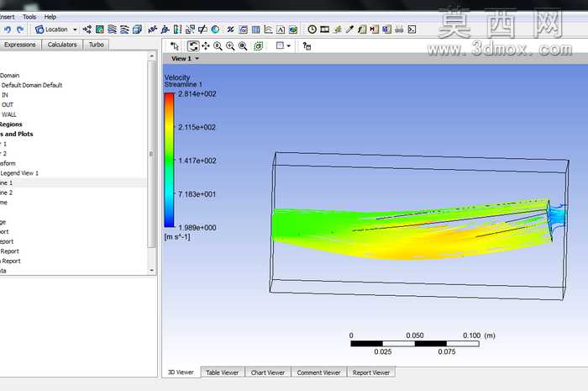
Task: Activate the Zoom tool in the viewer toolbar
Action: tap(218, 46)
